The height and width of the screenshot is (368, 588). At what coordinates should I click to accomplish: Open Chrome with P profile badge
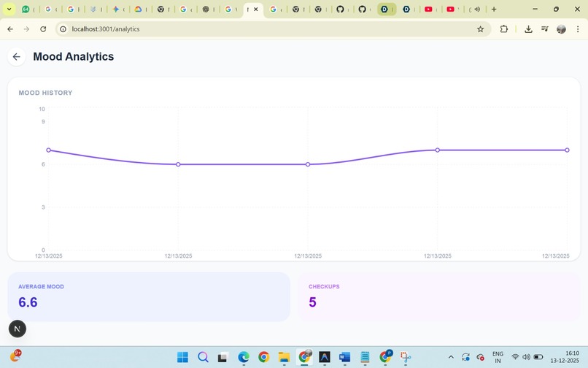385,356
